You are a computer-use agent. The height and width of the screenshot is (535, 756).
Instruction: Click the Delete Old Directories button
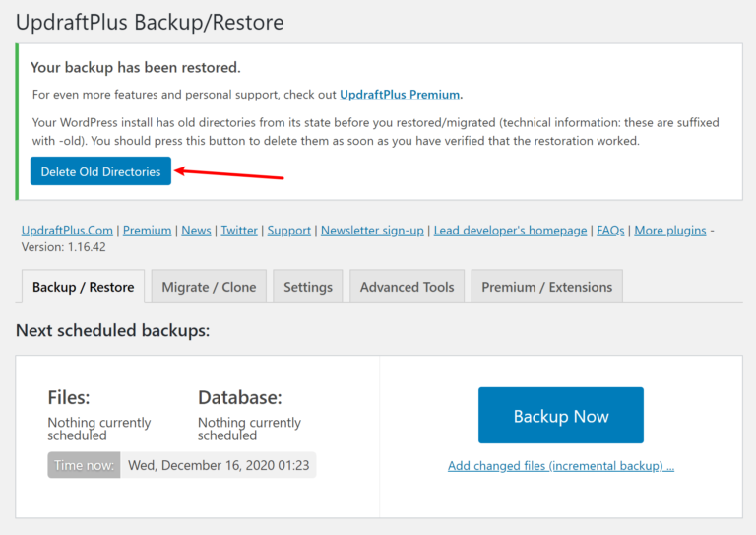100,171
